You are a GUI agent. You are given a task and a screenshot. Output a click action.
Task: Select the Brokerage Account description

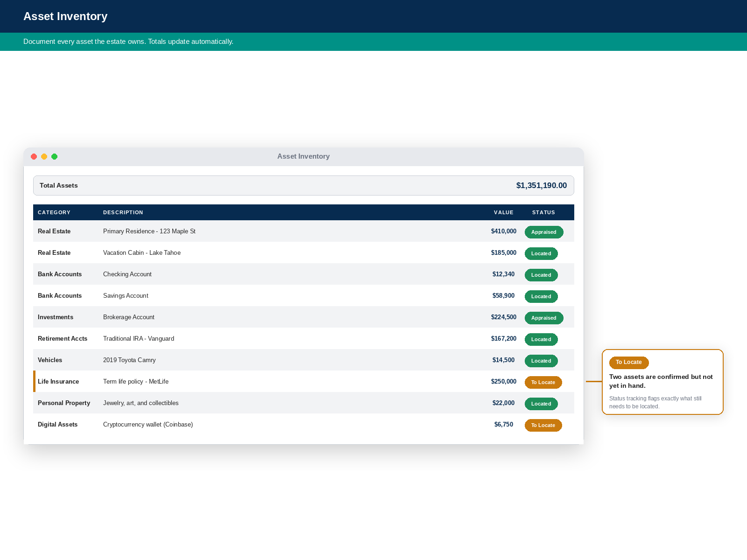[x=129, y=317]
